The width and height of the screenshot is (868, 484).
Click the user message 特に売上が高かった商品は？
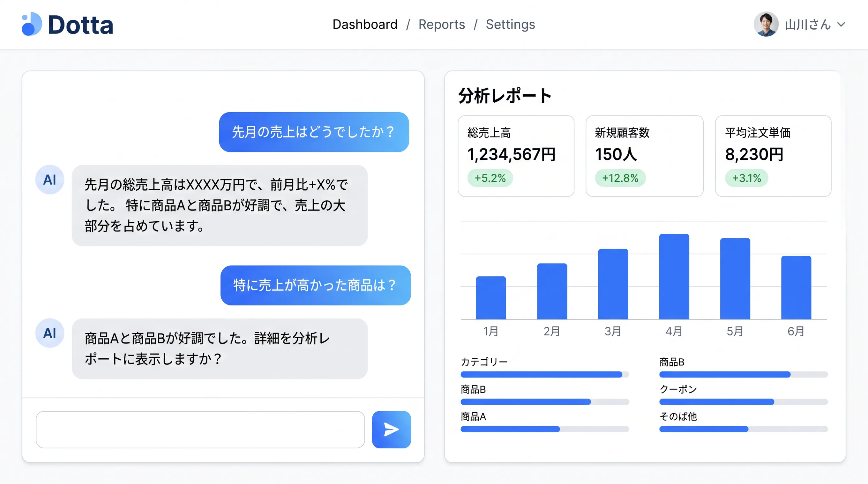point(315,285)
